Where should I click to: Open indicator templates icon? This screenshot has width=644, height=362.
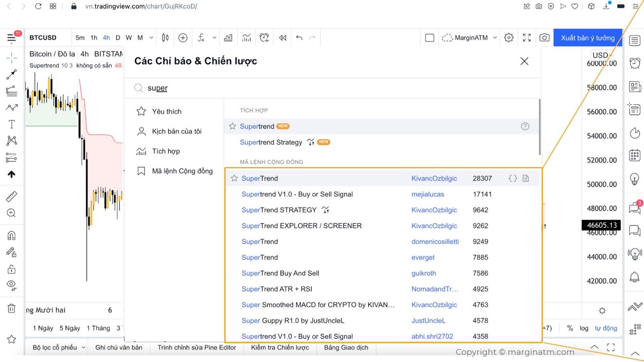(x=246, y=38)
